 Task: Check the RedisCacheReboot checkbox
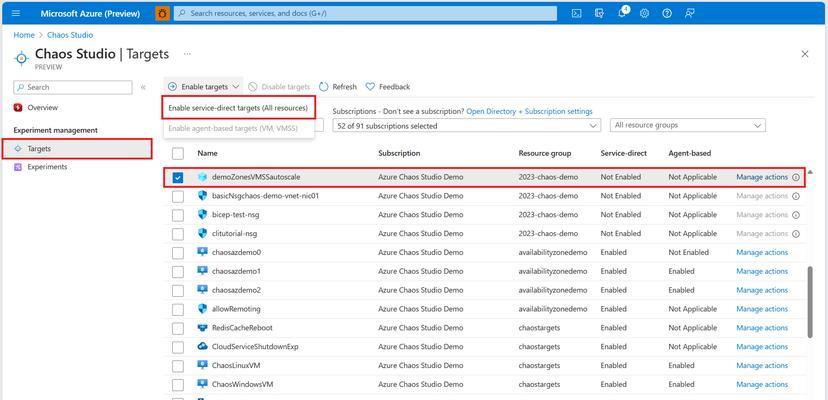(x=178, y=328)
